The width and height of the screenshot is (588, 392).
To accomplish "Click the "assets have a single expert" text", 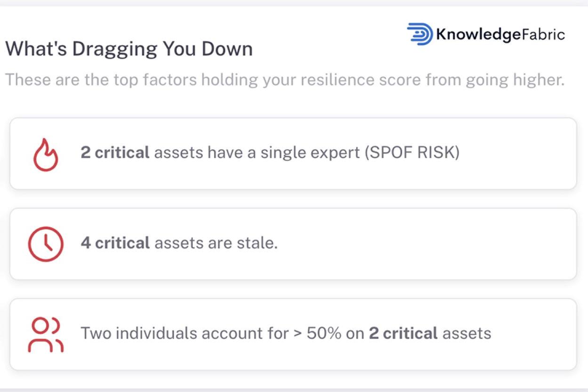I will click(x=257, y=153).
